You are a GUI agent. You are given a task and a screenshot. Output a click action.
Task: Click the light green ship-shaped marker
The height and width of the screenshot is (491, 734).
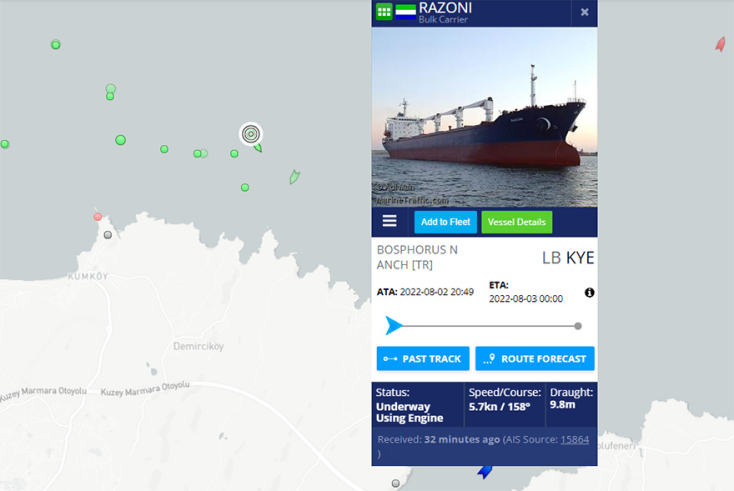click(x=294, y=177)
